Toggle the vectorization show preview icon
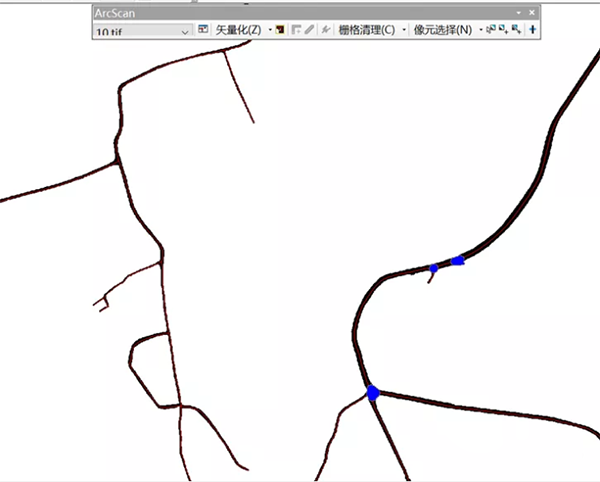This screenshot has height=482, width=600. click(x=280, y=29)
